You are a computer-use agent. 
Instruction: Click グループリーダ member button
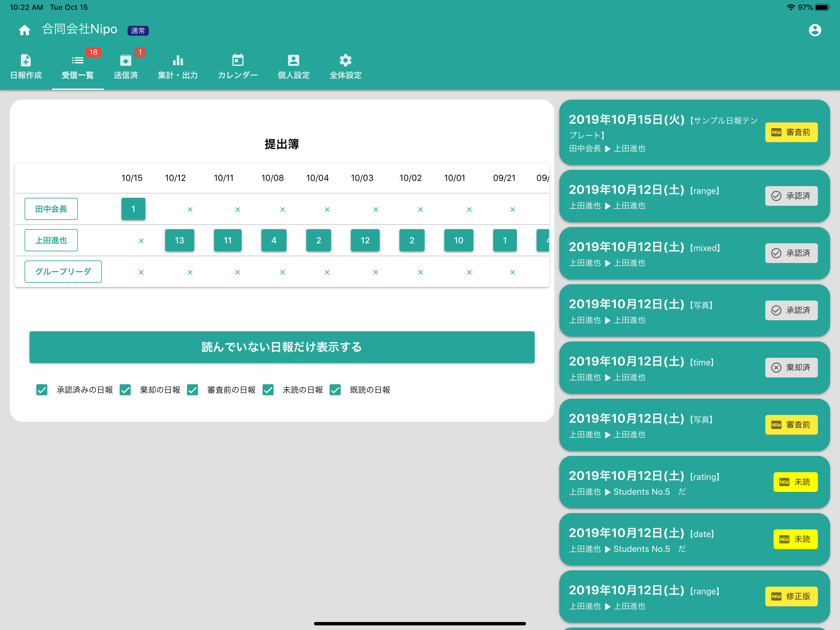tap(63, 272)
